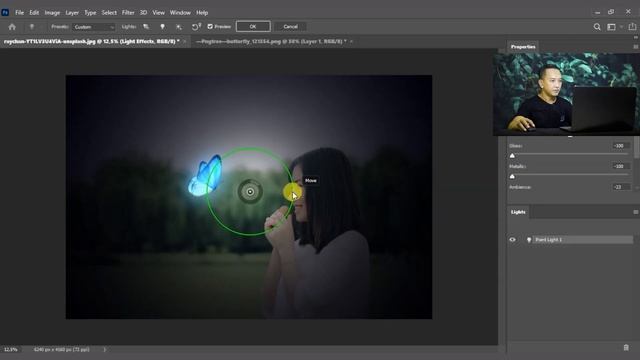
Task: Open the View menu
Action: [x=158, y=13]
